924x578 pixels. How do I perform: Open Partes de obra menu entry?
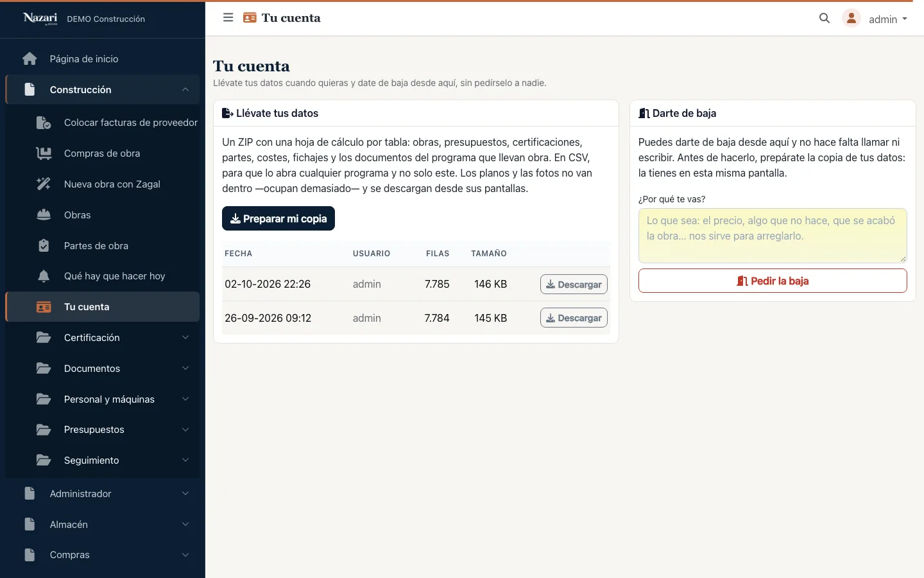(x=103, y=246)
